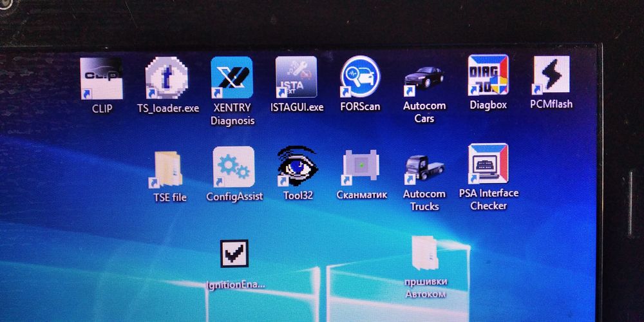
Task: Open the Diagbox shortcut icon
Action: pos(488,75)
